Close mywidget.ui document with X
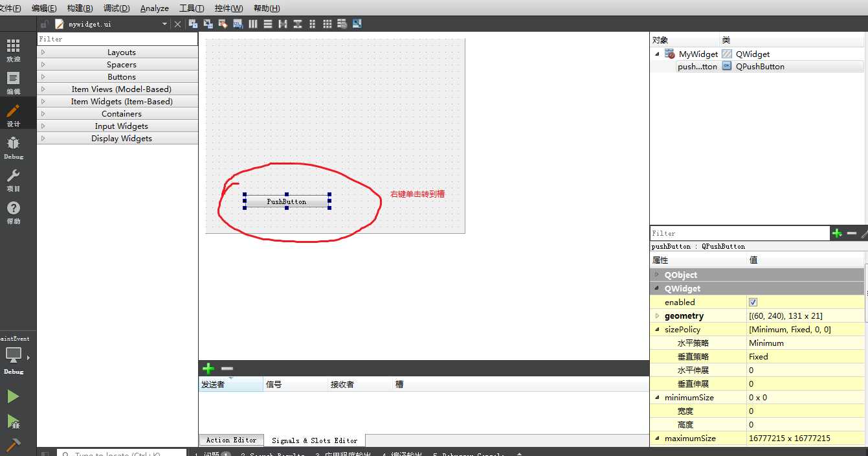868x456 pixels. pos(178,24)
